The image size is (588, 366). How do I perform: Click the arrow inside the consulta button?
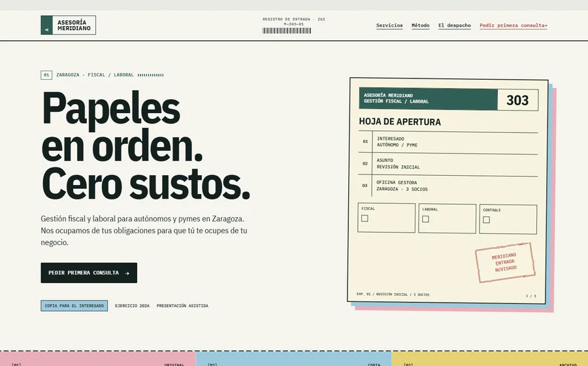(127, 273)
